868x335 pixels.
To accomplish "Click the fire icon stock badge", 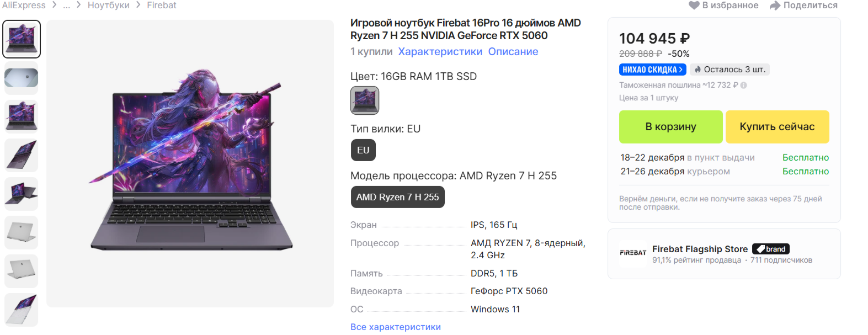I will [698, 70].
